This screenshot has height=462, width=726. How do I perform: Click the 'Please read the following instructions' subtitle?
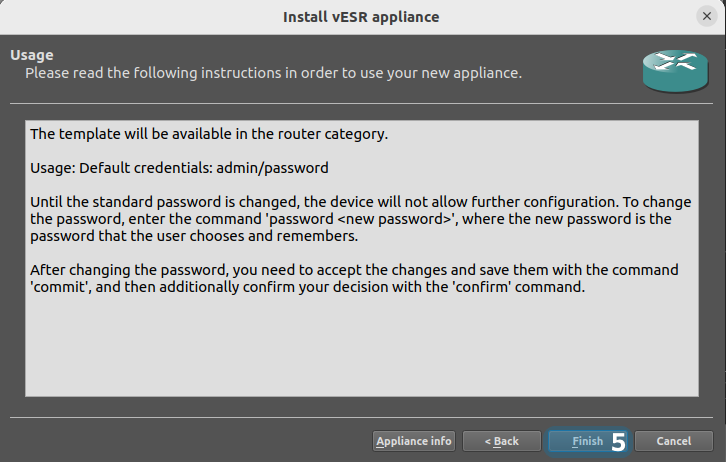click(x=273, y=73)
